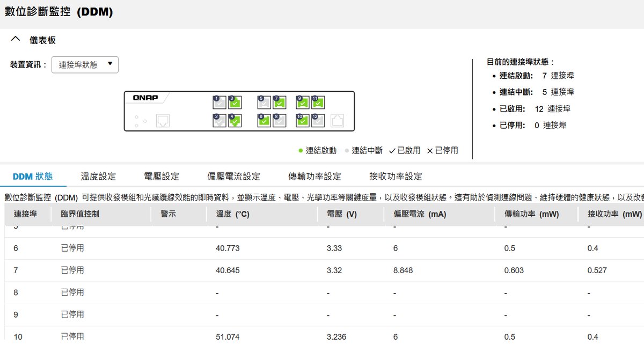Click the left management RJ45 port icon
Image resolution: width=644 pixels, height=345 pixels.
[x=163, y=121]
